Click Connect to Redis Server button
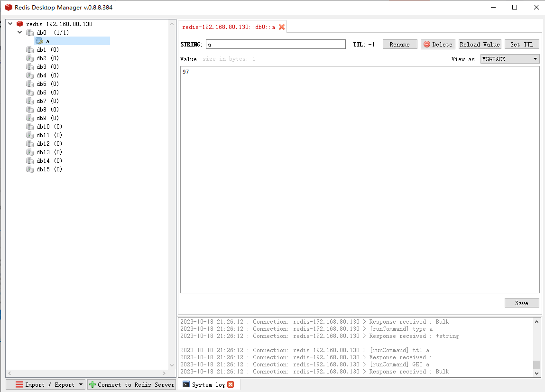 pos(132,384)
